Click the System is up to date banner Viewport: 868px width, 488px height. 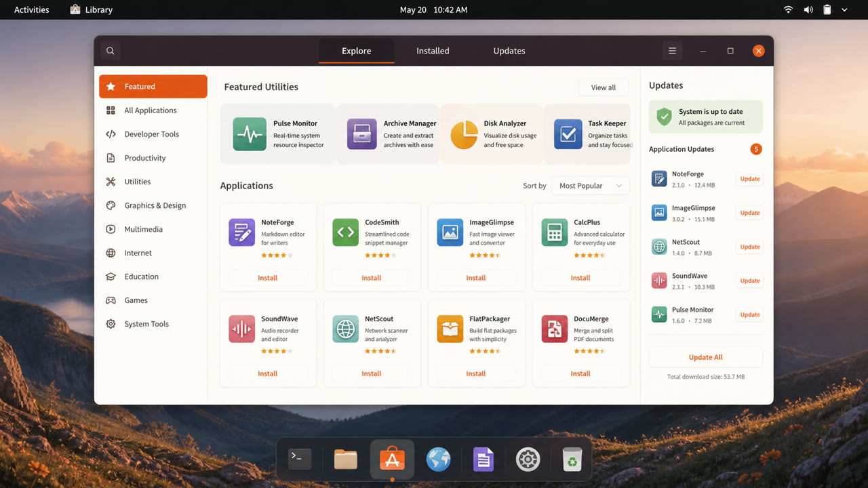coord(706,117)
